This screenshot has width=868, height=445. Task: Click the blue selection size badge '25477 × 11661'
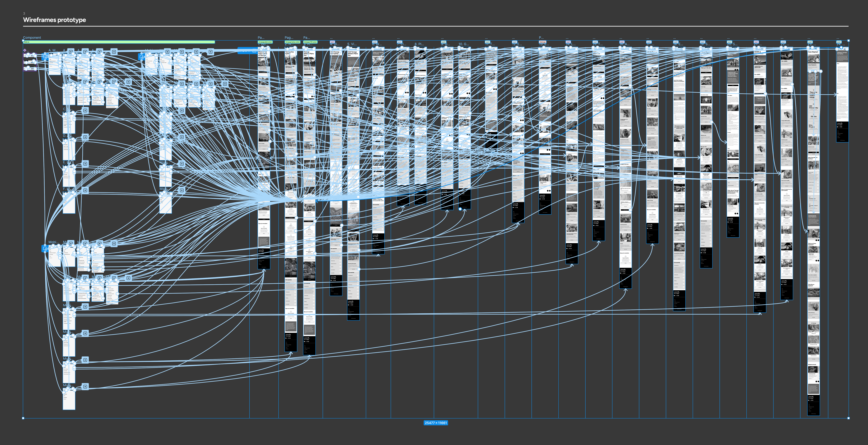[x=436, y=423]
